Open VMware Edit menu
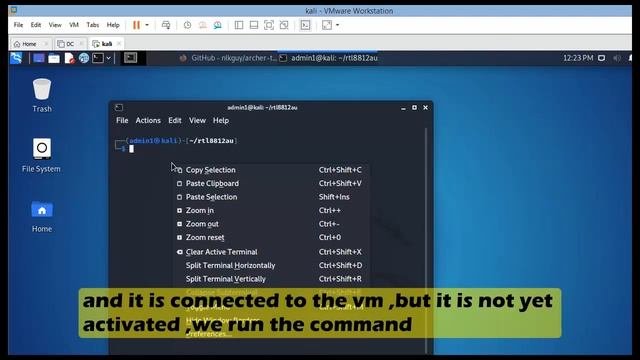This screenshot has height=360, width=640. [36, 25]
